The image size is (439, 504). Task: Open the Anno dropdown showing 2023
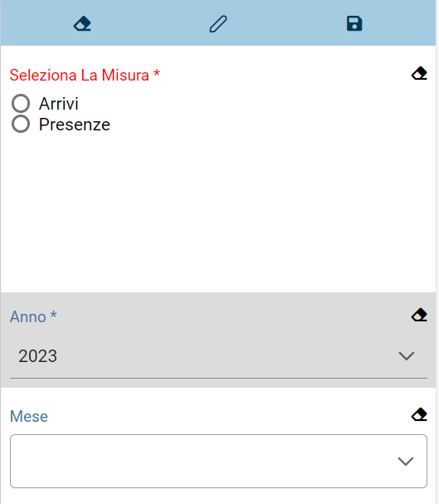(218, 356)
